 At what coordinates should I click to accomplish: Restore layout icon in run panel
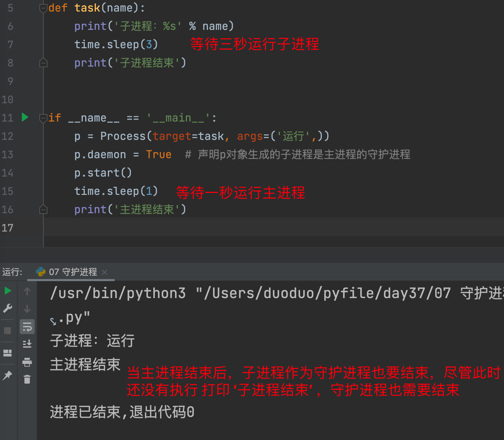[x=7, y=353]
